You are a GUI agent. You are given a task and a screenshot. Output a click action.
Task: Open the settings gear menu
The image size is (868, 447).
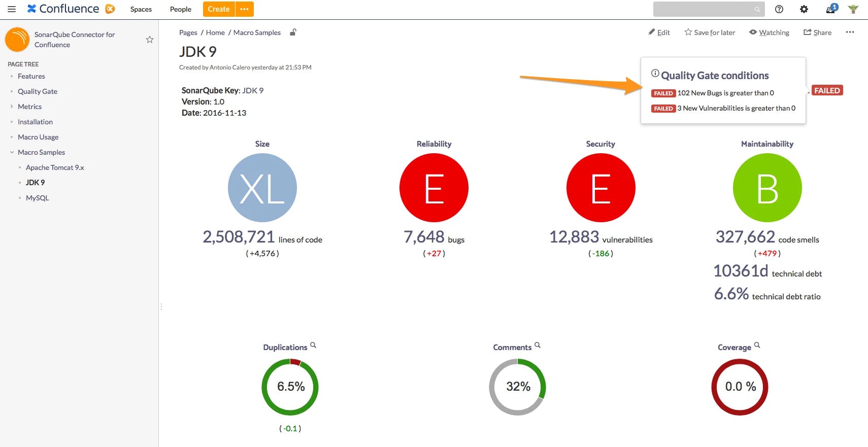pyautogui.click(x=804, y=9)
